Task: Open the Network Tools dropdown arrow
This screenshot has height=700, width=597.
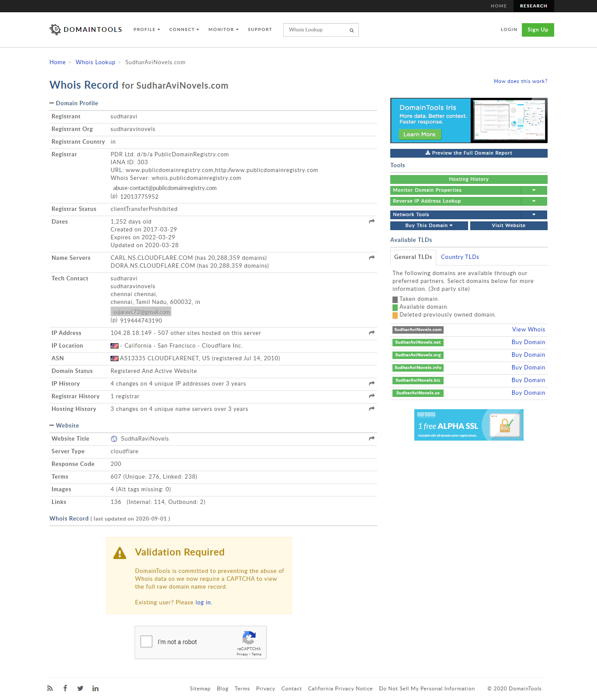Action: coord(534,214)
